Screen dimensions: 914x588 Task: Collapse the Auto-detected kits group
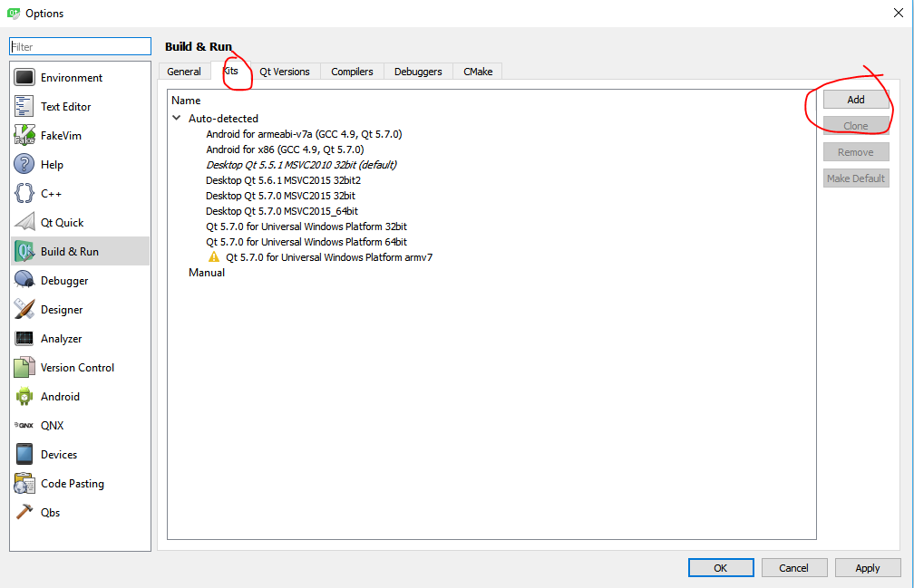177,118
